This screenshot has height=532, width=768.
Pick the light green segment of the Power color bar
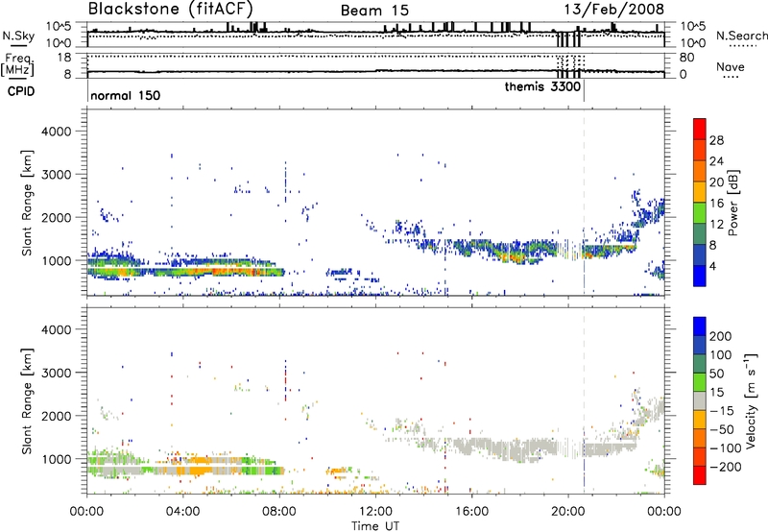(x=700, y=213)
